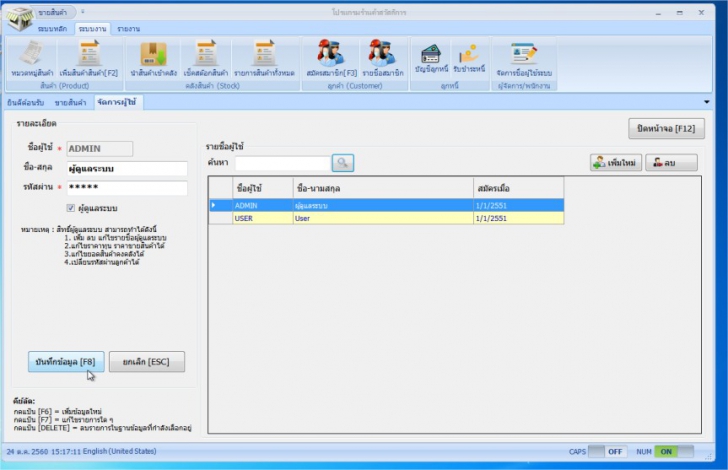Select the ADMIN row in user list
This screenshot has width=728, height=470.
tap(386, 205)
